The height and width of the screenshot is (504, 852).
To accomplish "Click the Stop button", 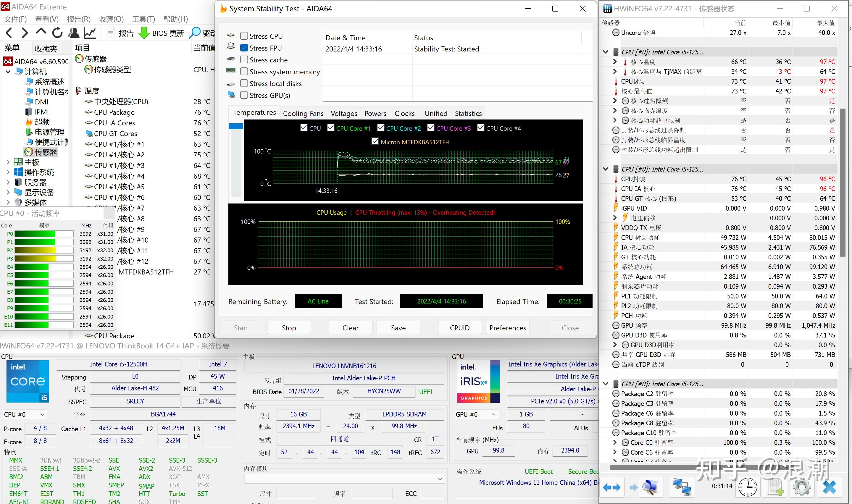I will click(289, 328).
